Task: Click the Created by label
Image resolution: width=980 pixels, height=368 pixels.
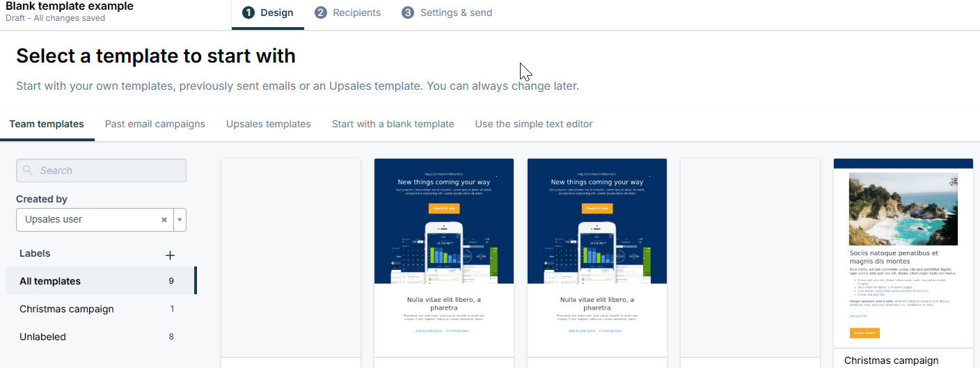Action: coord(42,199)
